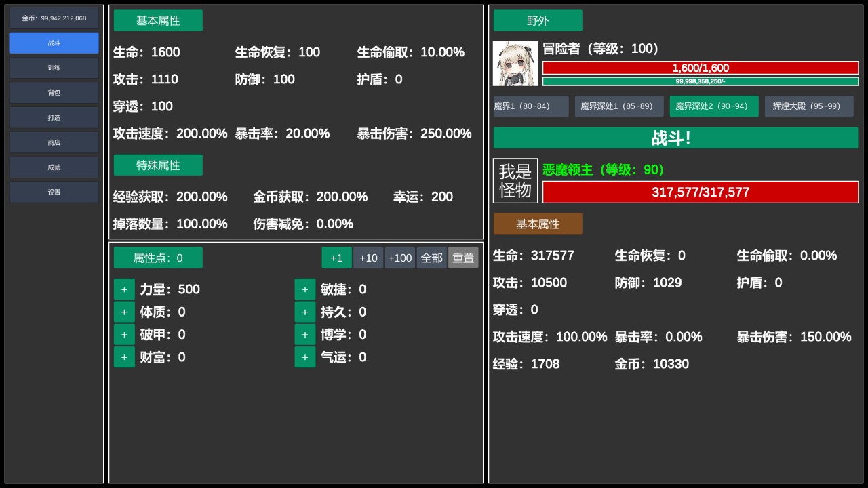Screen dimensions: 868x488
Task: Click the enemy's red health bar
Action: (701, 192)
